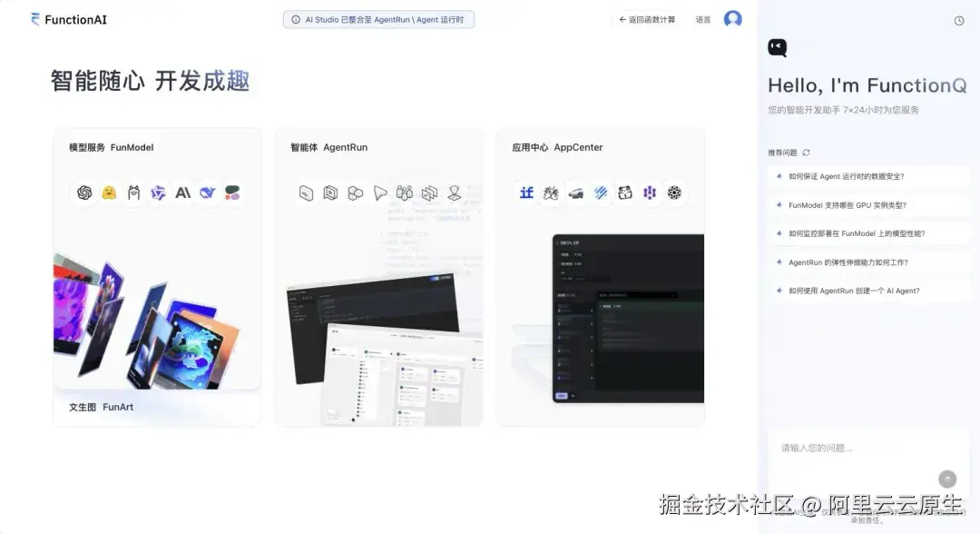Open the 语言 language menu
This screenshot has height=534, width=980.
click(703, 20)
